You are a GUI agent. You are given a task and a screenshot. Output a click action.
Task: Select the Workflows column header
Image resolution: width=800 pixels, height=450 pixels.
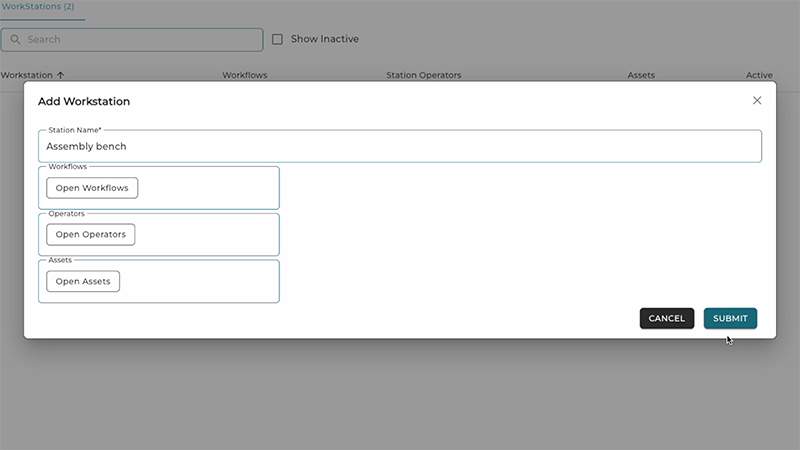pyautogui.click(x=244, y=75)
